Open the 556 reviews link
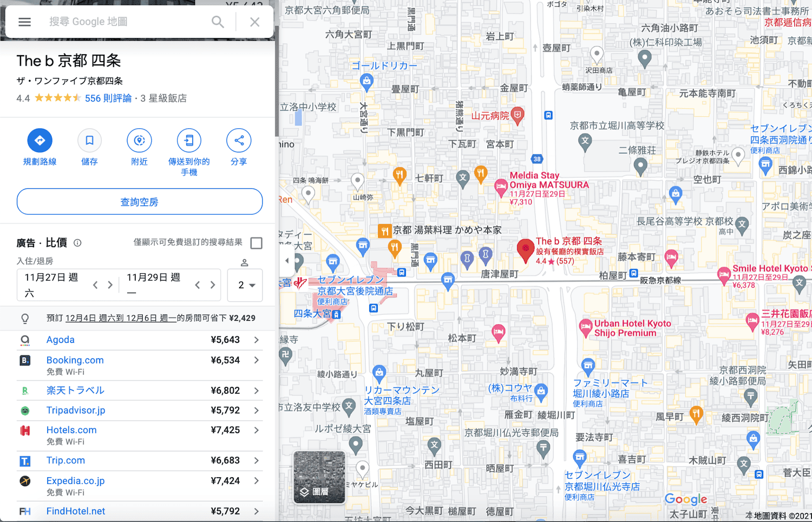The width and height of the screenshot is (812, 522). pos(108,98)
